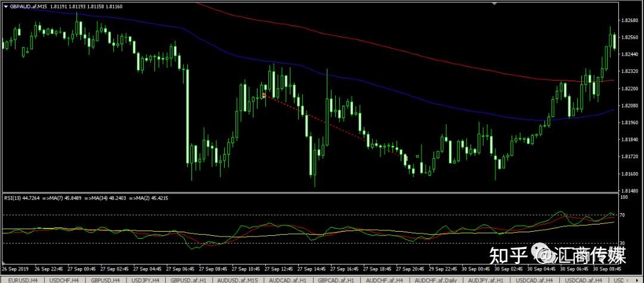The image size is (644, 283).
Task: Click the MA(2) 45.4215 indicator value
Action: coord(151,198)
